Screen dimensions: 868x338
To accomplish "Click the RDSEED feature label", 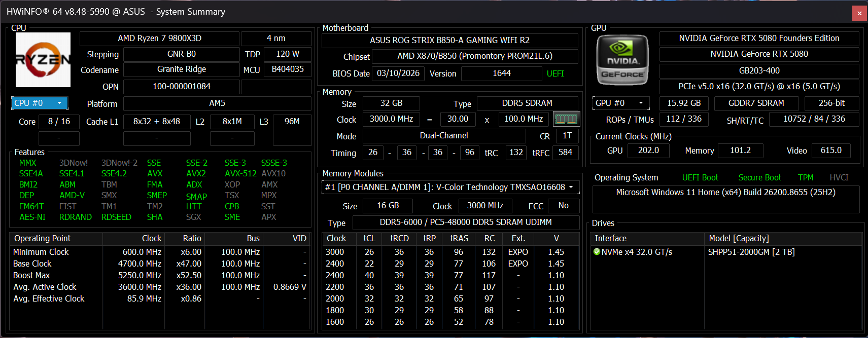I will click(116, 217).
